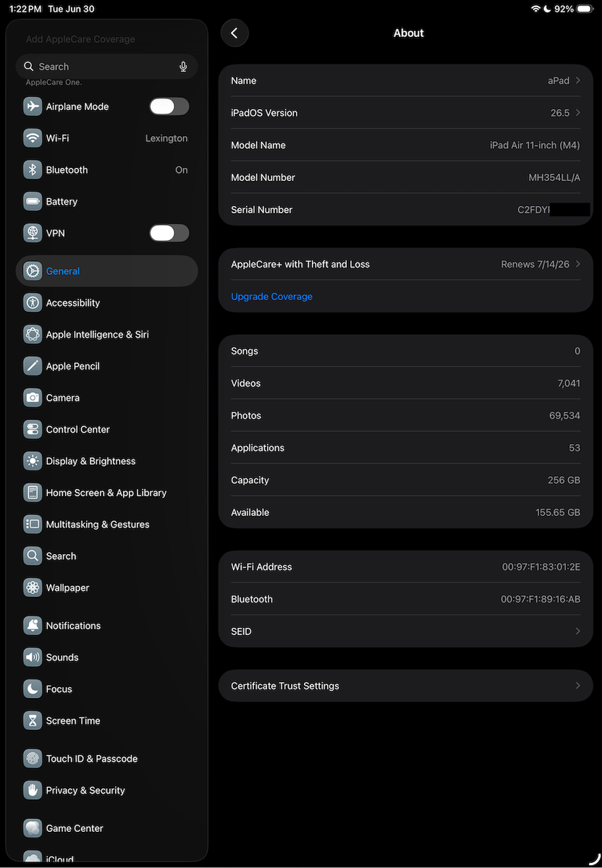Click Touch ID & Passcode fingerprint icon
This screenshot has height=868, width=602.
pos(33,759)
